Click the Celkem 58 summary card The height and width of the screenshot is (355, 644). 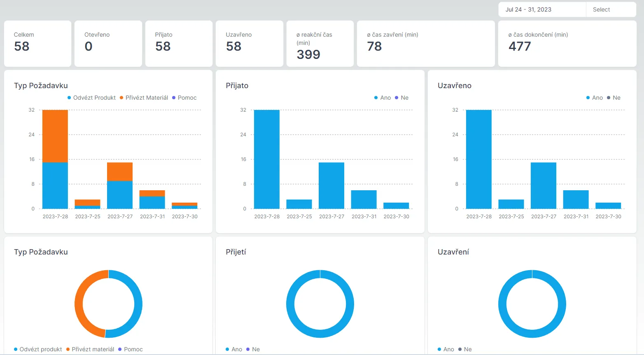coord(37,44)
